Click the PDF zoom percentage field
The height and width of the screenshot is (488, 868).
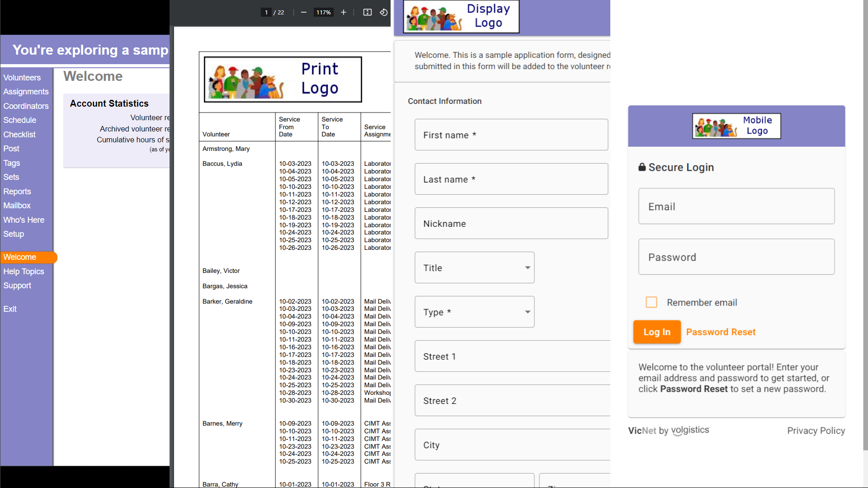(324, 12)
